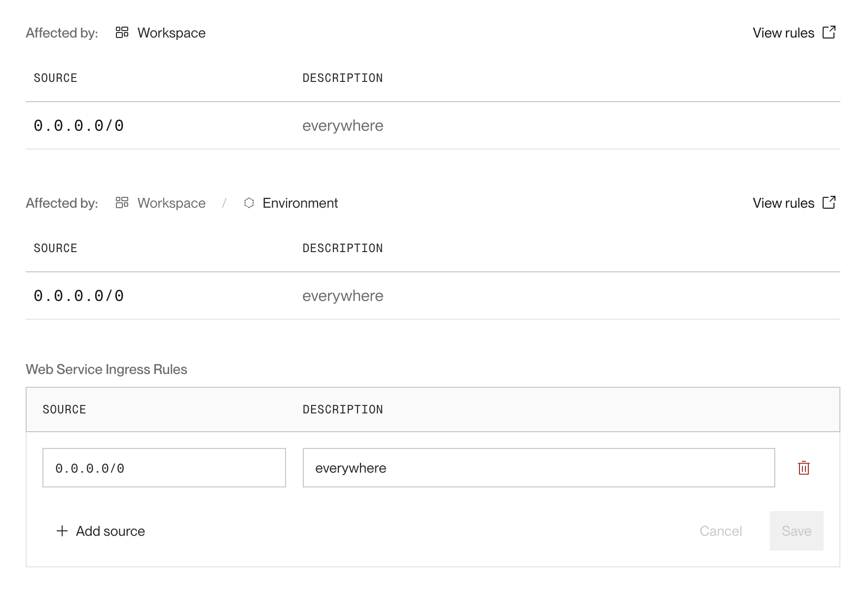The width and height of the screenshot is (868, 593).
Task: Select the 0.0.0.0/0 entry in the workspace rules table
Action: pyautogui.click(x=79, y=125)
